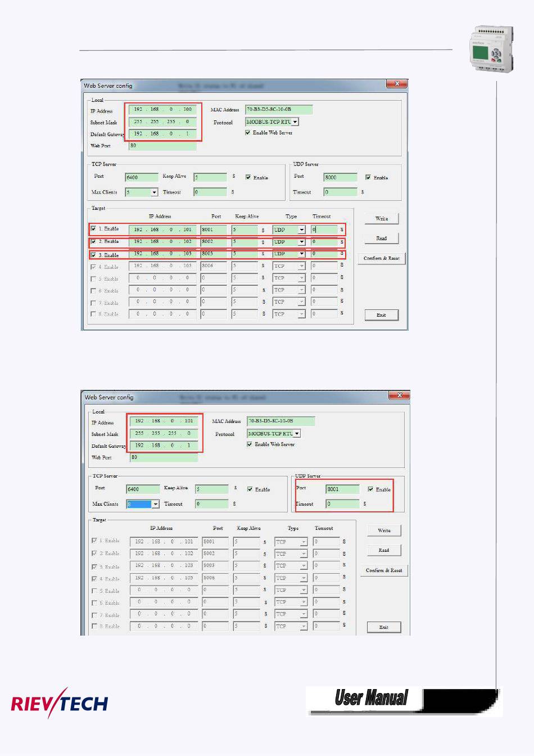Click UDP Server Port field showing 8000

[x=340, y=177]
